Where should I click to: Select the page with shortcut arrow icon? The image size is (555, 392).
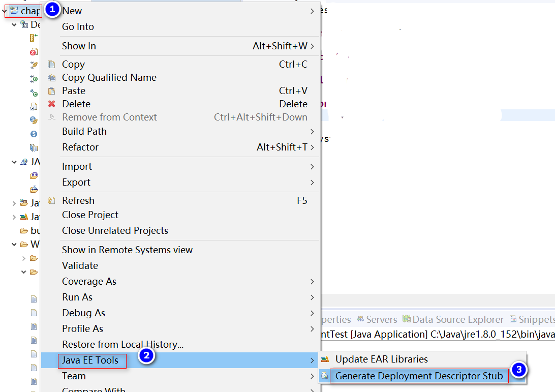point(34,106)
